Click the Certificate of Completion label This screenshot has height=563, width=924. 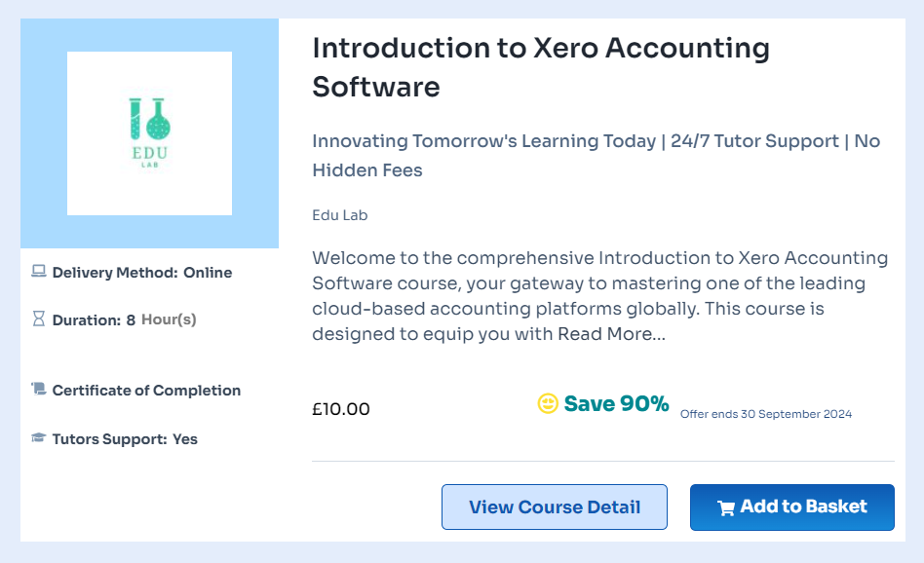tap(146, 391)
